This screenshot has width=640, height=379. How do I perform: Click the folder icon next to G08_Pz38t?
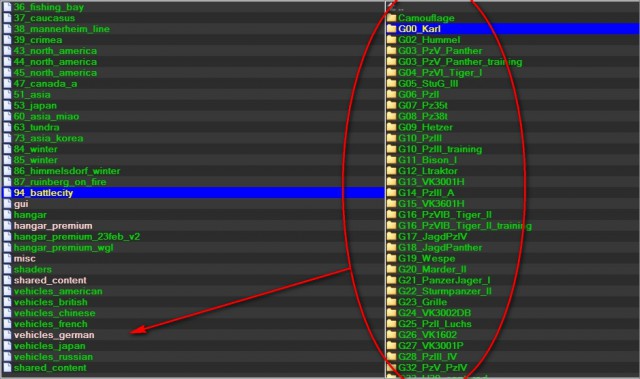[x=391, y=116]
